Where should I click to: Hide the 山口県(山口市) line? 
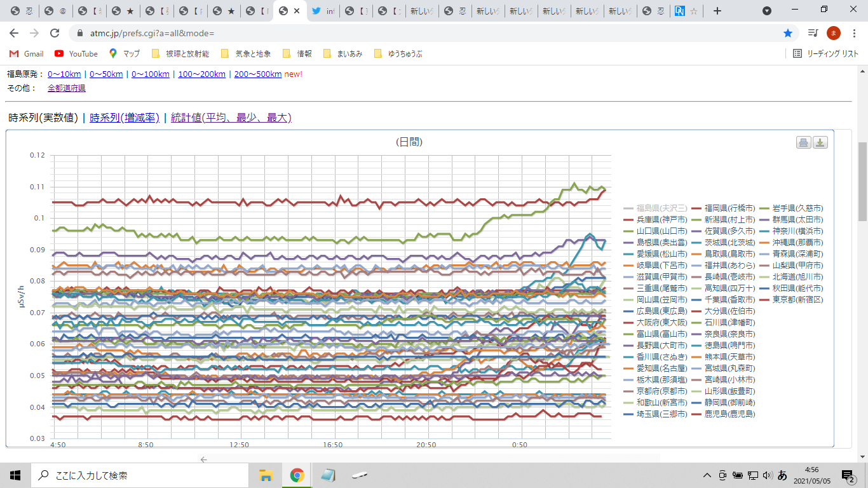(656, 231)
